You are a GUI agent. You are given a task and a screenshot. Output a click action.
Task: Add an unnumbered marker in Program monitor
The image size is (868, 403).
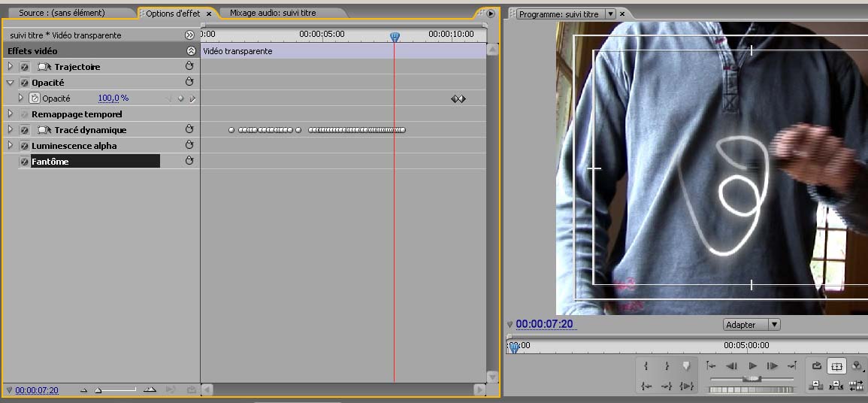pos(685,366)
